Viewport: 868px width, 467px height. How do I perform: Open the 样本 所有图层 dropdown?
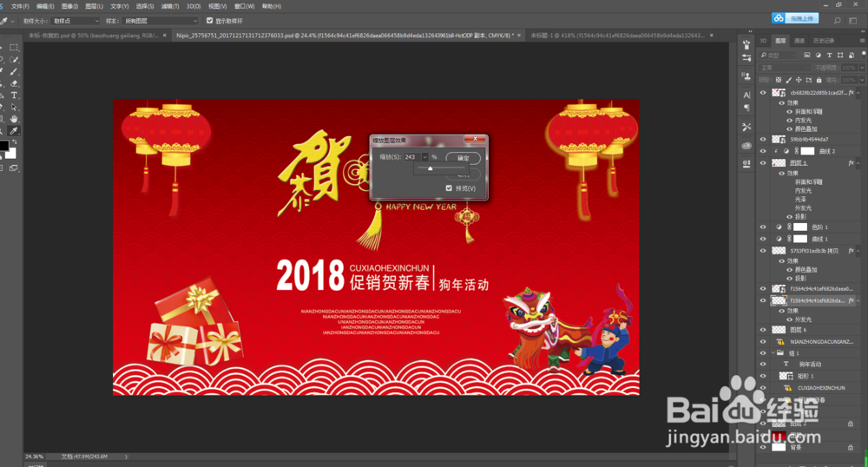click(160, 21)
